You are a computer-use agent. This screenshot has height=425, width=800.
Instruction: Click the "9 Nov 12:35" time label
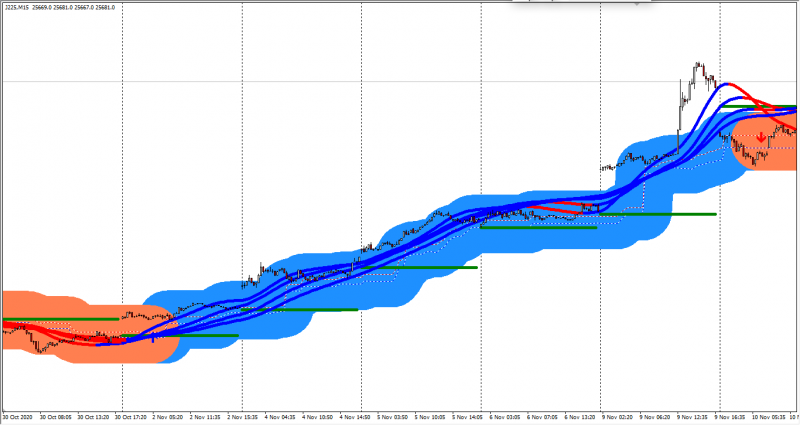pyautogui.click(x=692, y=417)
